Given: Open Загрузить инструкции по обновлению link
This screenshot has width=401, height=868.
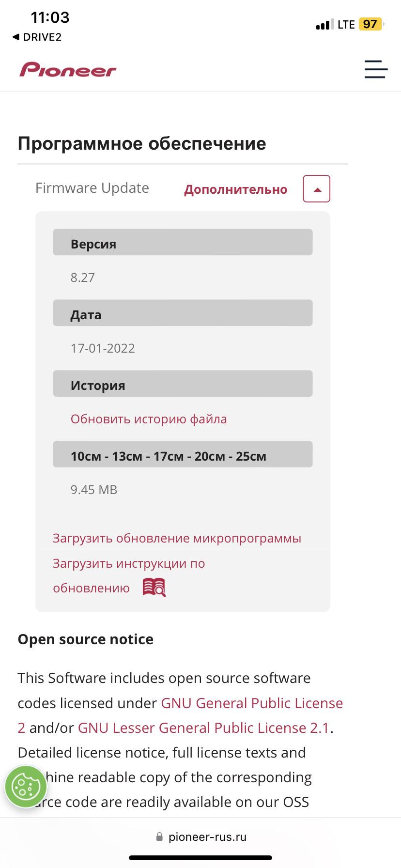Looking at the screenshot, I should coord(129,563).
